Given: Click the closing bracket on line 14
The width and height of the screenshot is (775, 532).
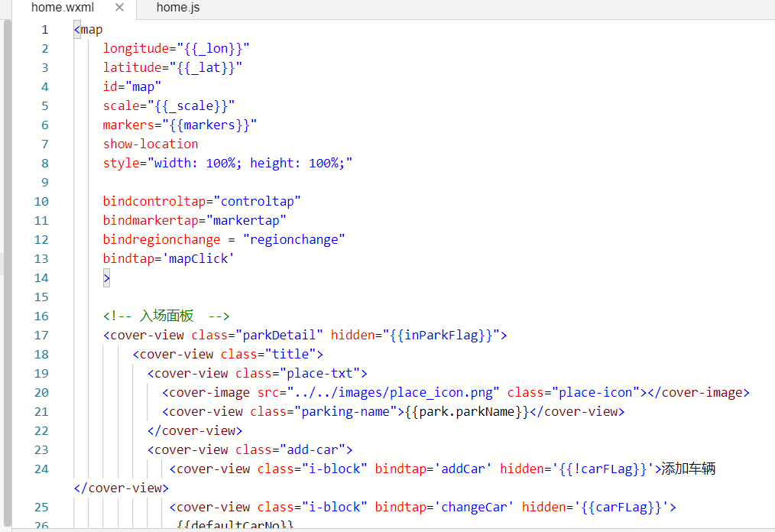Looking at the screenshot, I should click(107, 278).
